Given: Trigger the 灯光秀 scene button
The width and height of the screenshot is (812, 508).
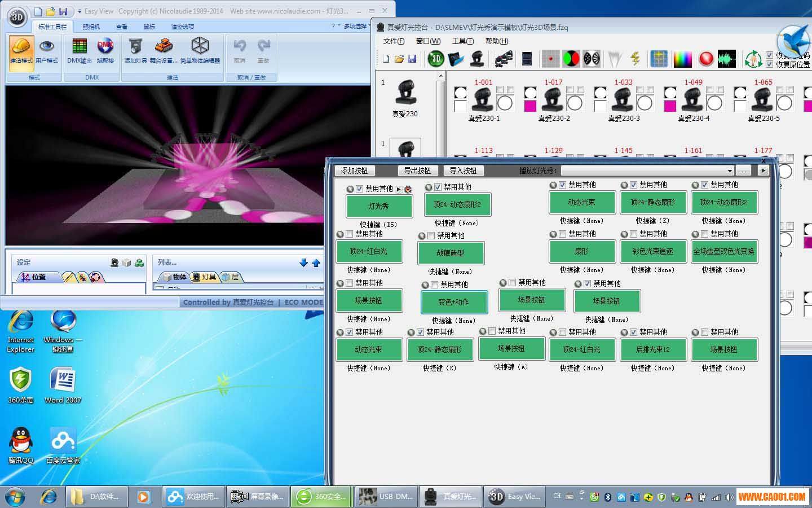Looking at the screenshot, I should tap(378, 206).
